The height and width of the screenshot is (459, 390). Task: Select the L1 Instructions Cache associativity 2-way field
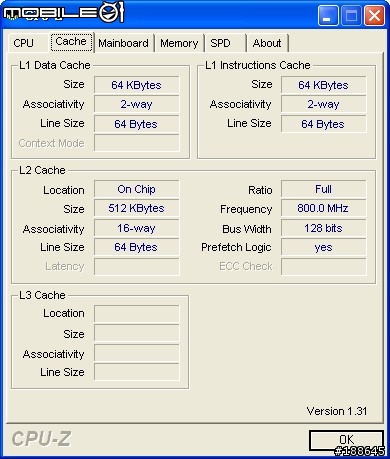click(x=323, y=104)
